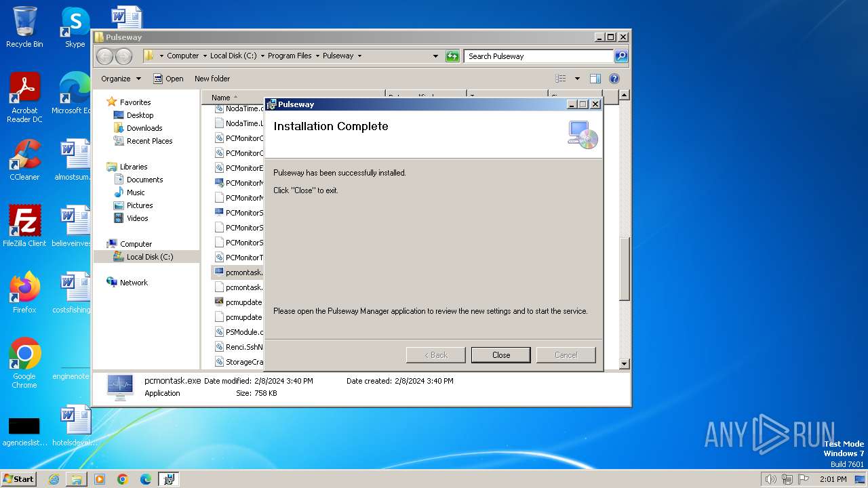The image size is (868, 488).
Task: Open Chrome from the taskbar
Action: (123, 479)
